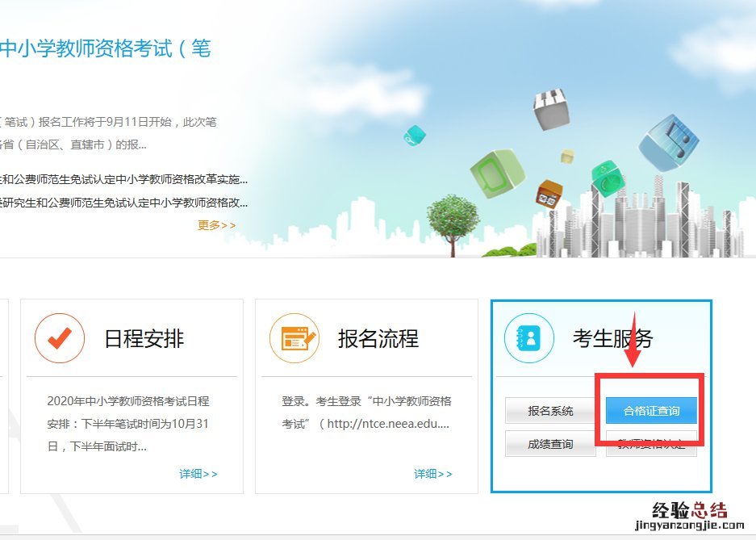Click the 考生服务 contact book icon
The width and height of the screenshot is (756, 540).
click(529, 338)
